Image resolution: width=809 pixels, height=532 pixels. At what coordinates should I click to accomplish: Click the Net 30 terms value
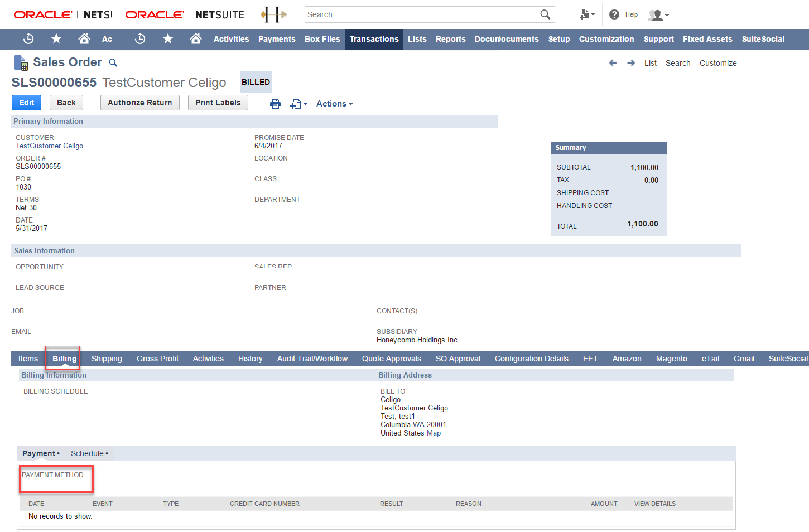pos(26,207)
